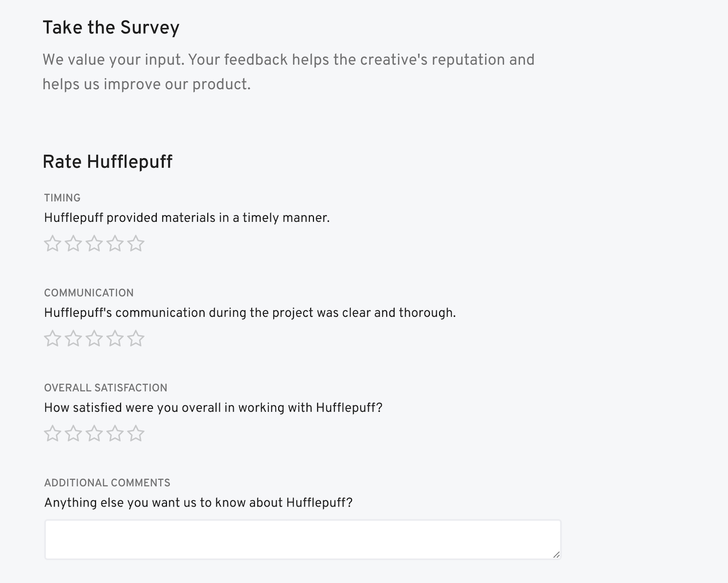Screen dimensions: 728x583
Task: Click the Take the Survey title
Action: click(111, 27)
